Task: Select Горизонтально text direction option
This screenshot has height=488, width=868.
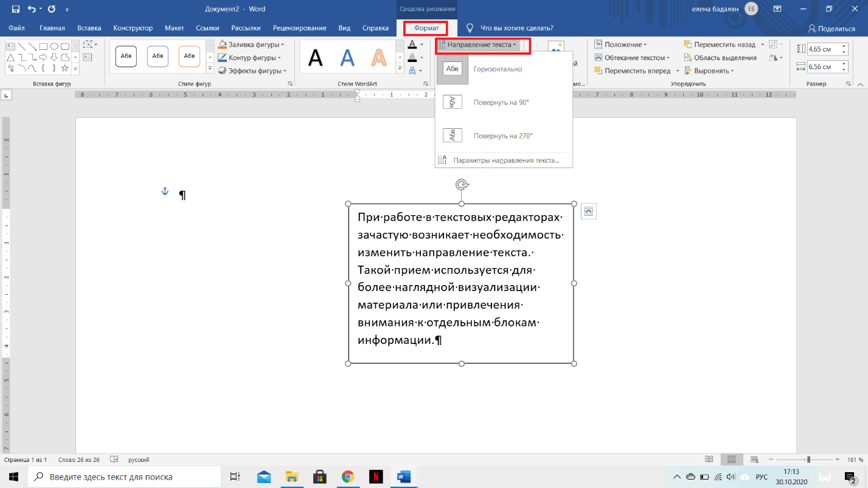Action: [x=498, y=69]
